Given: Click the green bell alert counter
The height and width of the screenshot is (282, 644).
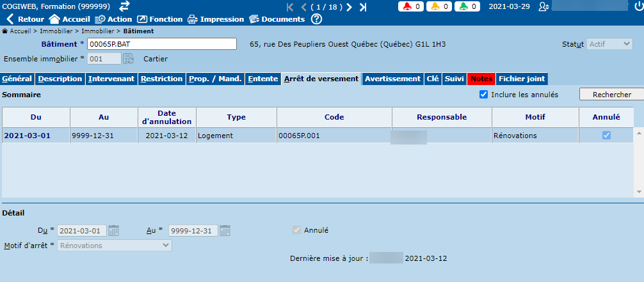Looking at the screenshot, I should (x=468, y=6).
